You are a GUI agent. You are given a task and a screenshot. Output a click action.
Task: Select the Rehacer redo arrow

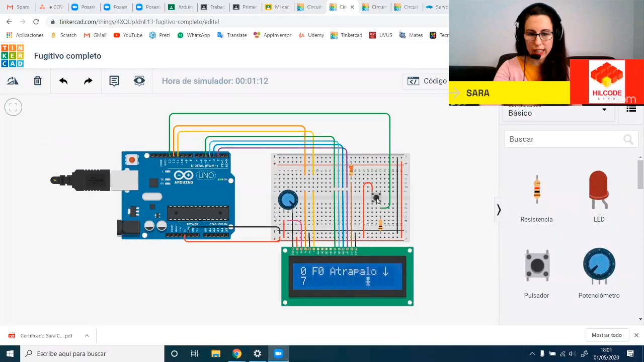(x=88, y=81)
